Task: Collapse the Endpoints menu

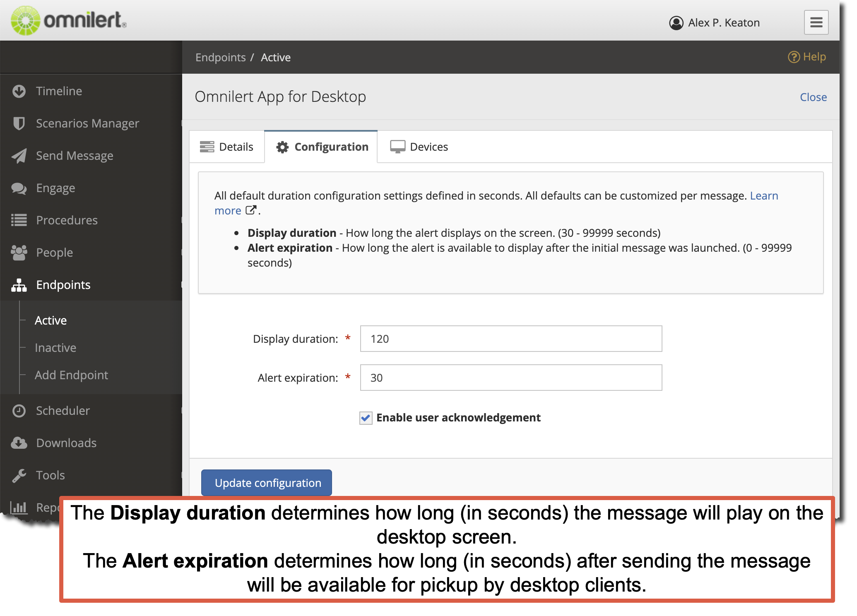Action: coord(91,285)
